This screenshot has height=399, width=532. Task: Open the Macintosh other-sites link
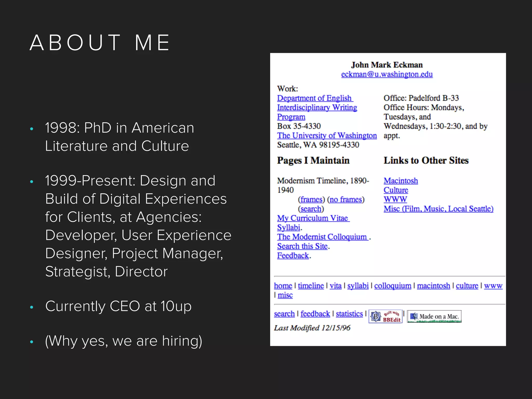coord(401,181)
